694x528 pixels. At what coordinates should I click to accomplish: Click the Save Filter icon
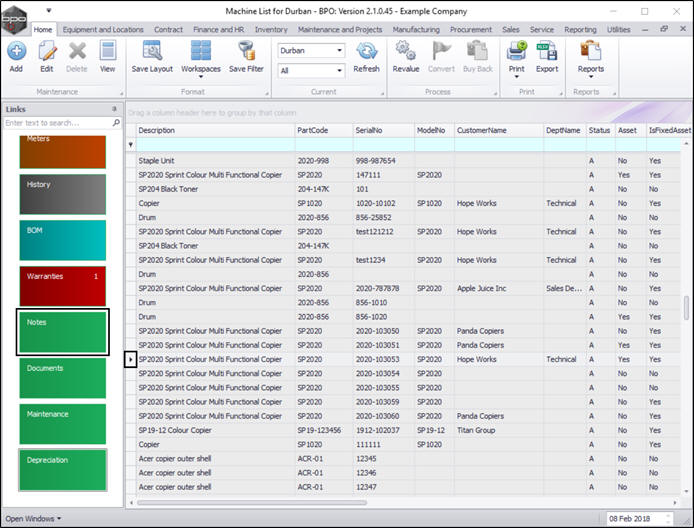click(x=246, y=51)
